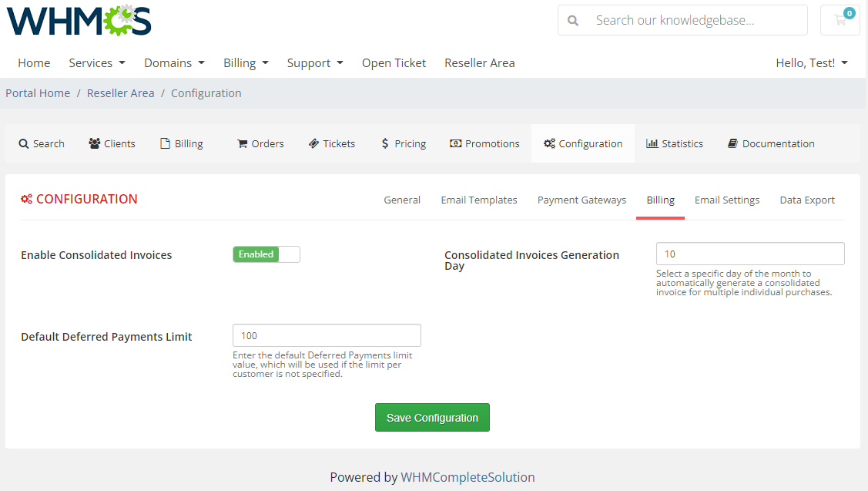Open the Billing navigation dropdown
Screen dimensions: 868x491
pyautogui.click(x=246, y=62)
